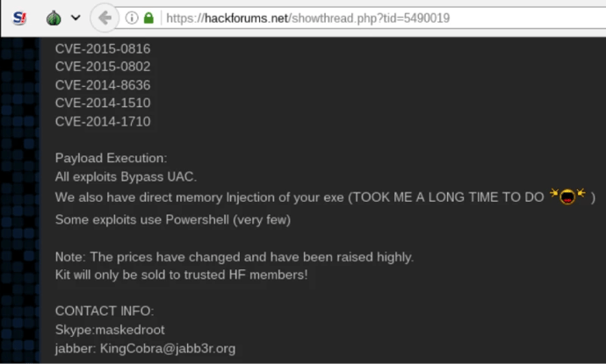Viewport: 606px width, 364px height.
Task: Click the "Some exploits use Powershell" line
Action: coord(172,218)
